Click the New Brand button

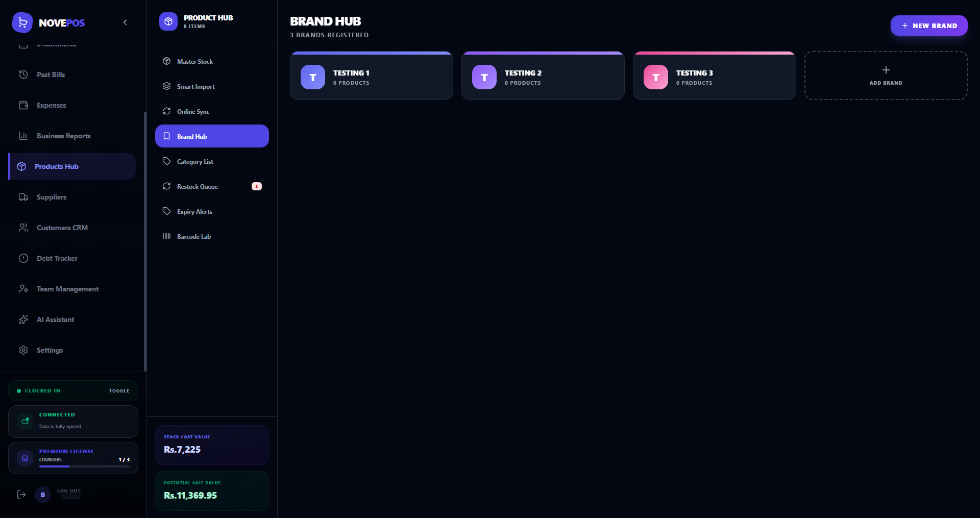click(929, 26)
